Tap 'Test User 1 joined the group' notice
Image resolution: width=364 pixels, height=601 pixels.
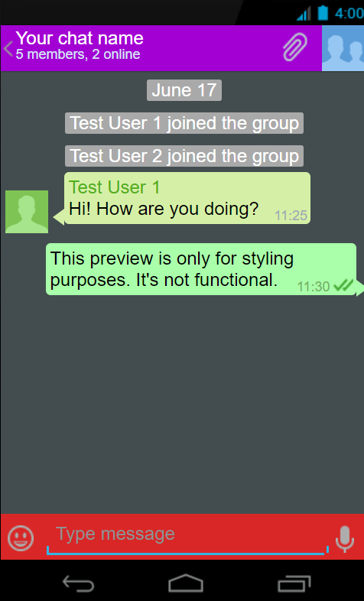point(184,123)
